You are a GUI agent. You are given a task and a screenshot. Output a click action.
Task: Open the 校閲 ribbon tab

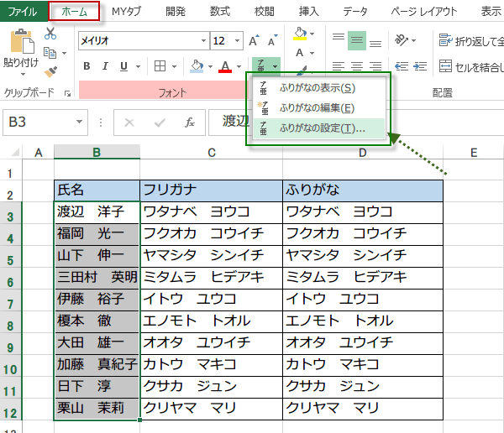(x=265, y=12)
